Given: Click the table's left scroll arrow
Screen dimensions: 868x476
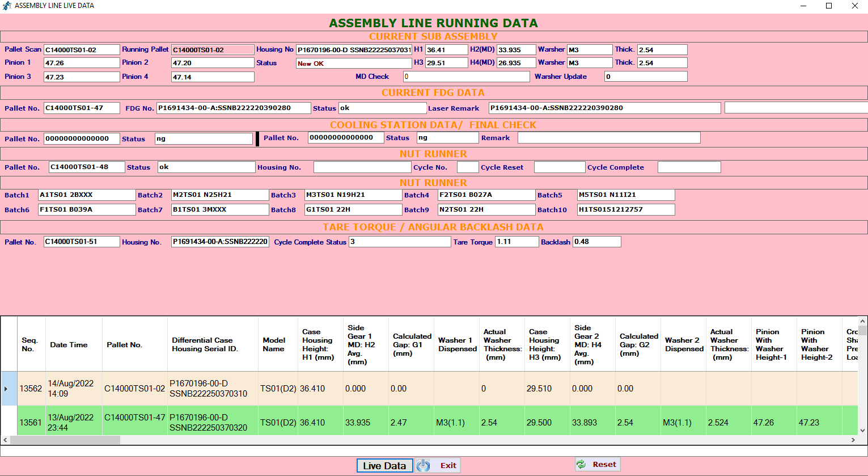Looking at the screenshot, I should (x=5, y=440).
